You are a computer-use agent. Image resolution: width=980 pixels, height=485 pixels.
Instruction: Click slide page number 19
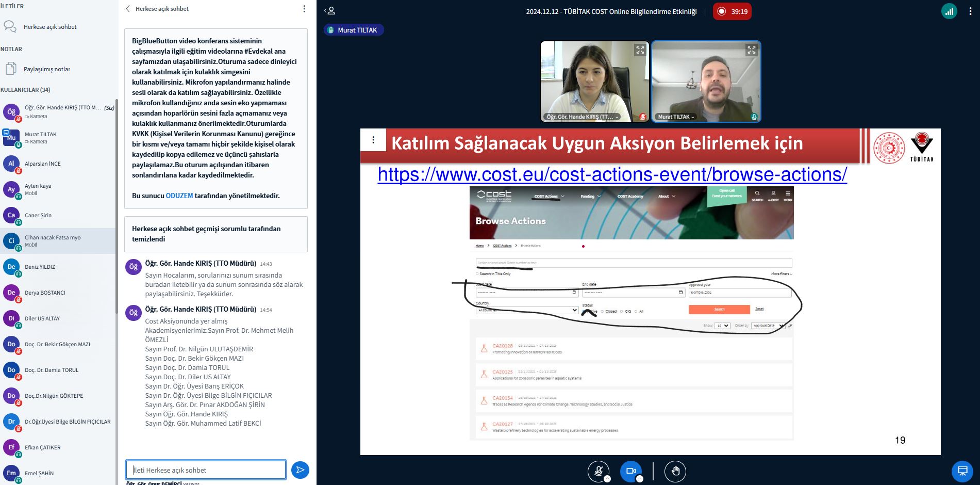(900, 440)
